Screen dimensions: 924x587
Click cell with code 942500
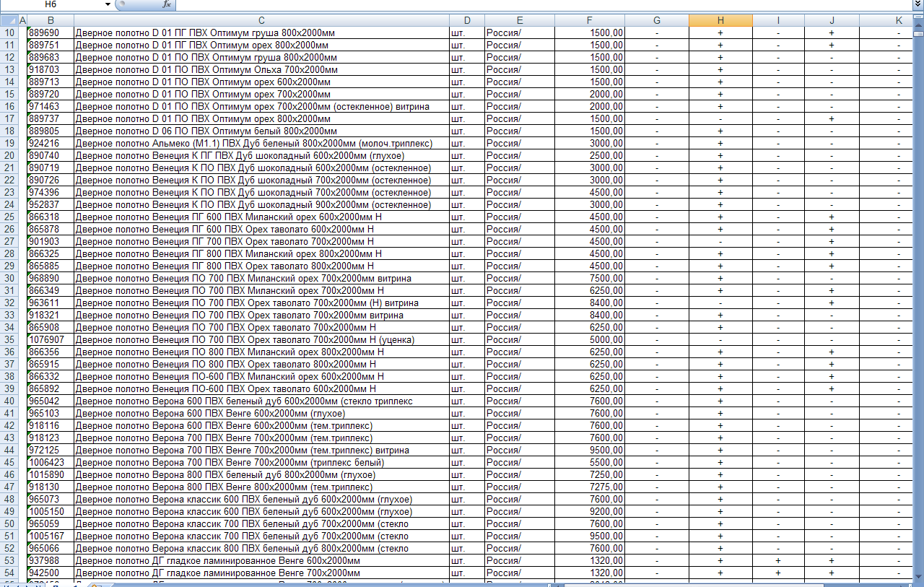click(50, 573)
